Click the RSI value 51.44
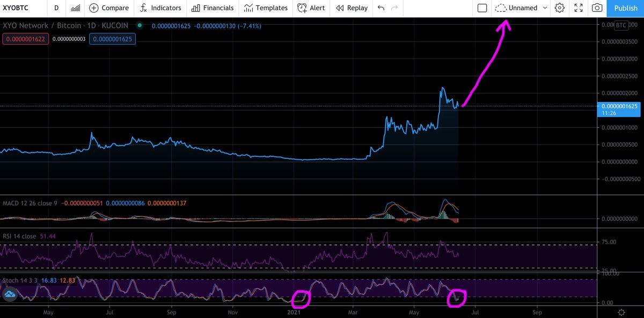The width and height of the screenshot is (644, 318). 48,236
